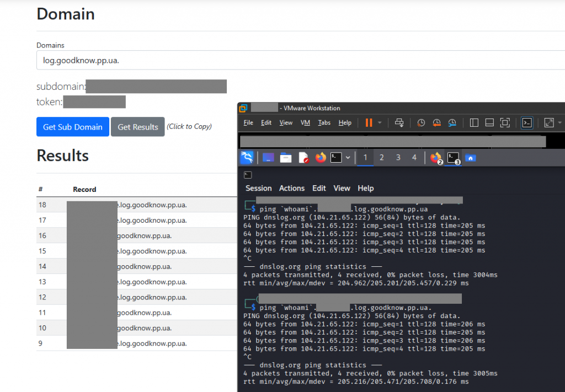Revert to snapshot using the orange arrow clock icon
The width and height of the screenshot is (565, 392).
pyautogui.click(x=436, y=123)
